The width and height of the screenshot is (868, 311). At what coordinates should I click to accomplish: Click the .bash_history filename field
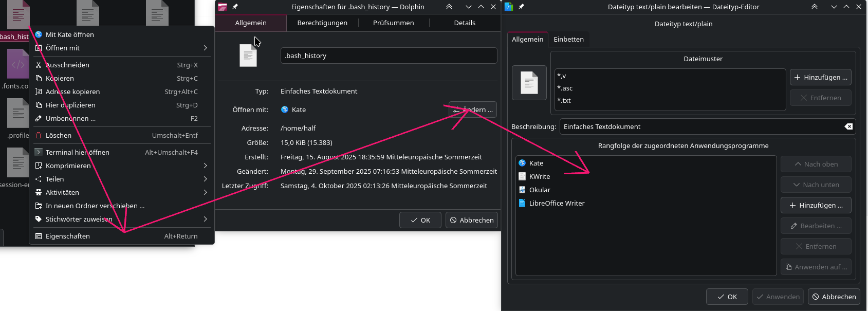point(389,56)
